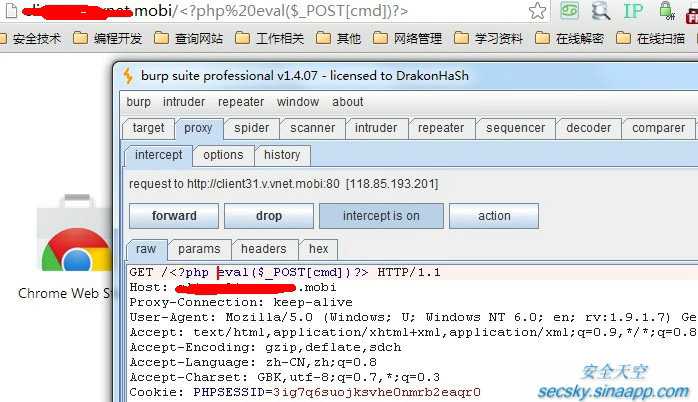Viewport: 698px width, 402px height.
Task: Open the burp menu
Action: 138,102
